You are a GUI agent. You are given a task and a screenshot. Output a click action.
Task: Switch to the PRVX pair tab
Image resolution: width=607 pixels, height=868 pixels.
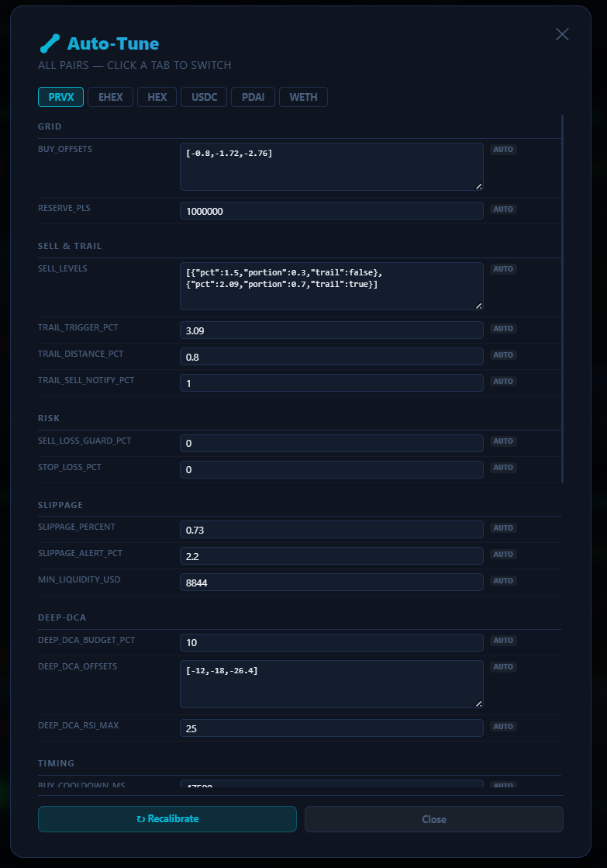(61, 97)
